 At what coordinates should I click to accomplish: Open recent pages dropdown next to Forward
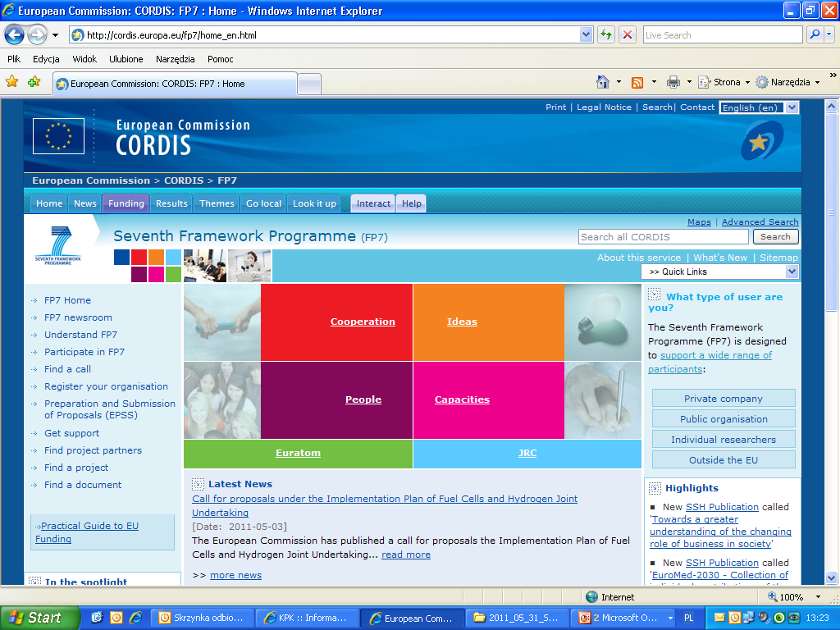[55, 35]
